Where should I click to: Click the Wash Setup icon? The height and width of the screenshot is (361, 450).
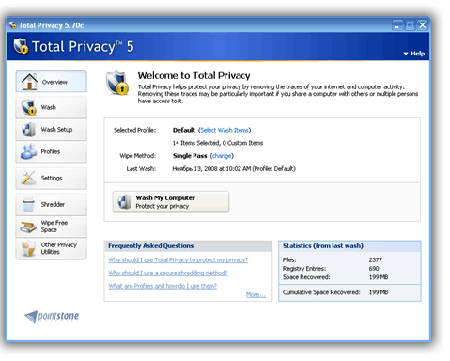[x=29, y=129]
